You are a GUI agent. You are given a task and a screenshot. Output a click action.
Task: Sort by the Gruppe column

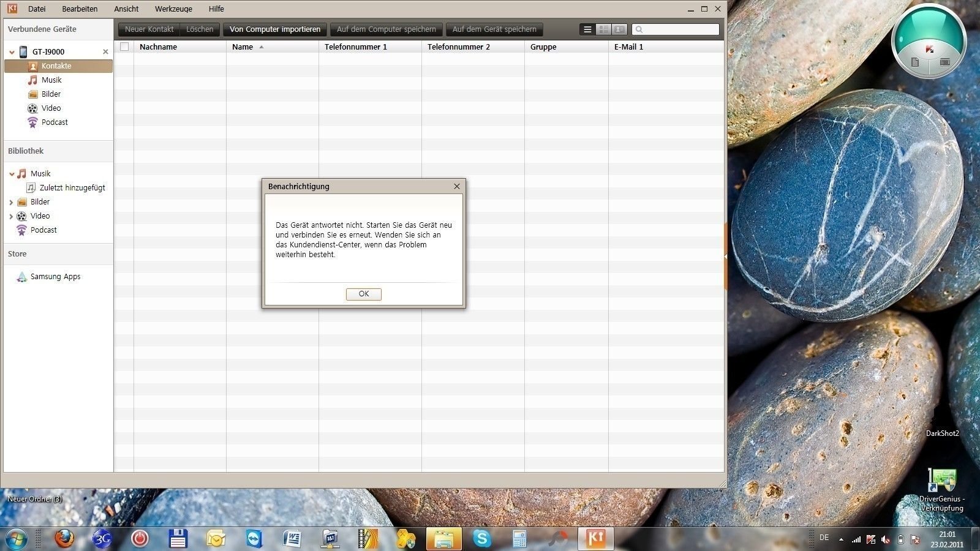point(543,47)
